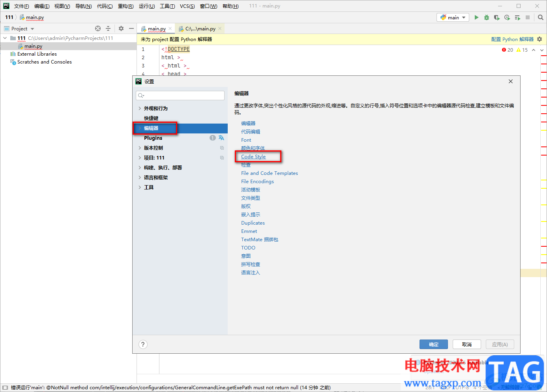This screenshot has height=392, width=547.
Task: Open the 编辑(E) menu
Action: pos(42,6)
